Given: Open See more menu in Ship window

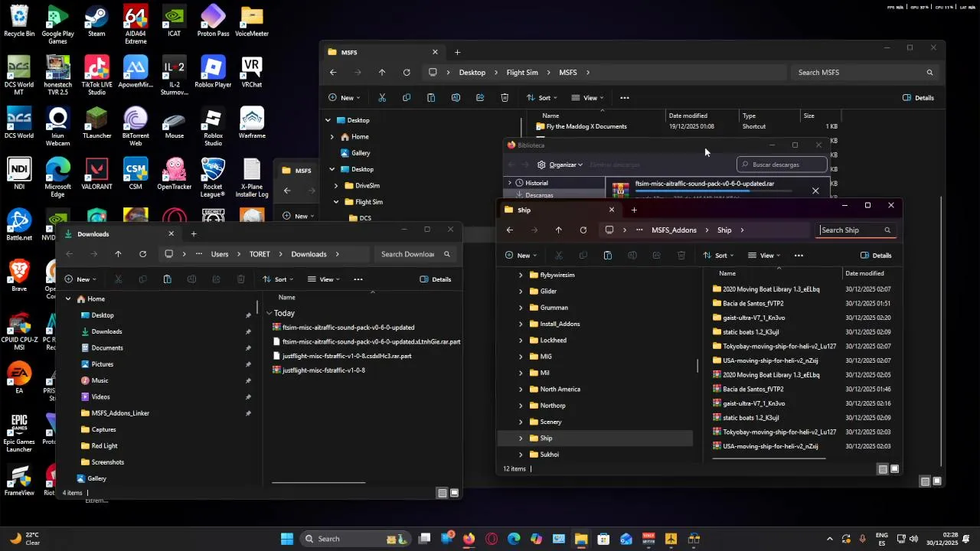Looking at the screenshot, I should point(799,256).
